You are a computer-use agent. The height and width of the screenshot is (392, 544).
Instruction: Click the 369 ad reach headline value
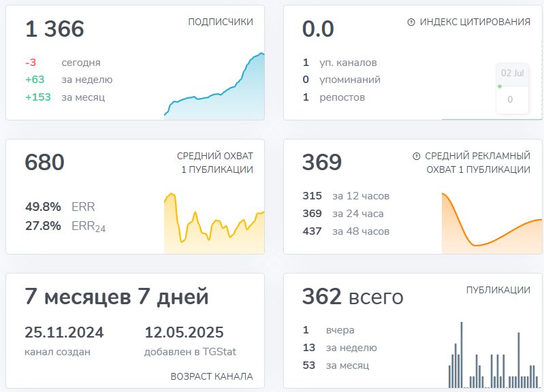pos(322,162)
